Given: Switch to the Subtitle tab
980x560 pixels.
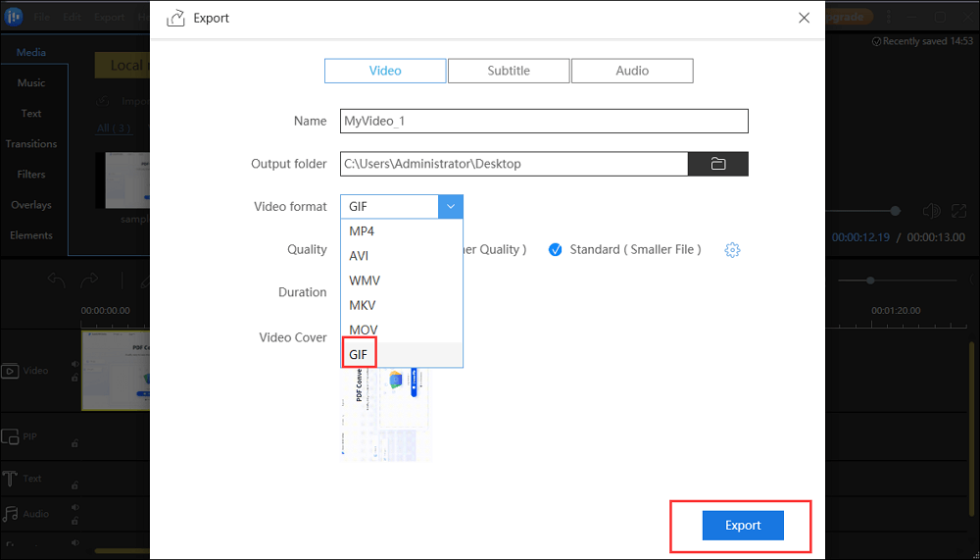Looking at the screenshot, I should 509,71.
